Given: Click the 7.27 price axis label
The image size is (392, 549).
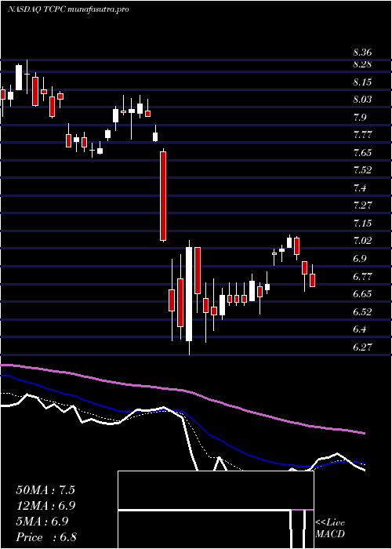Looking at the screenshot, I should pyautogui.click(x=362, y=205).
